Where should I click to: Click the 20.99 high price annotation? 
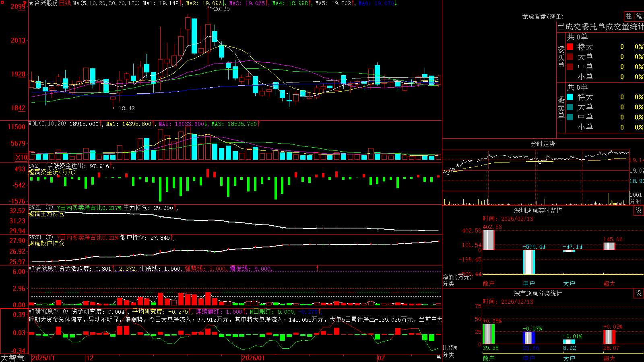221,9
